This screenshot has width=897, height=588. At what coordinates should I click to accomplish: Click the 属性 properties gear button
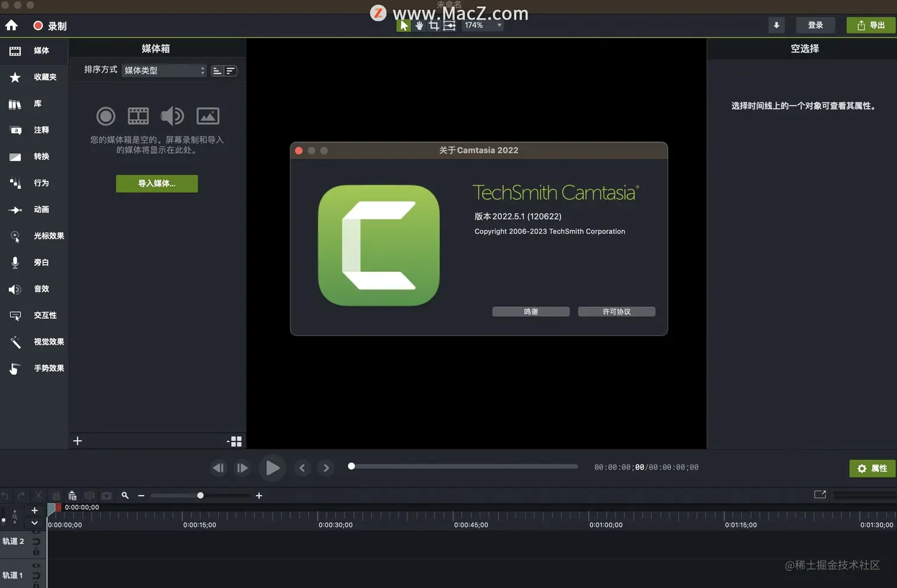[x=872, y=468]
